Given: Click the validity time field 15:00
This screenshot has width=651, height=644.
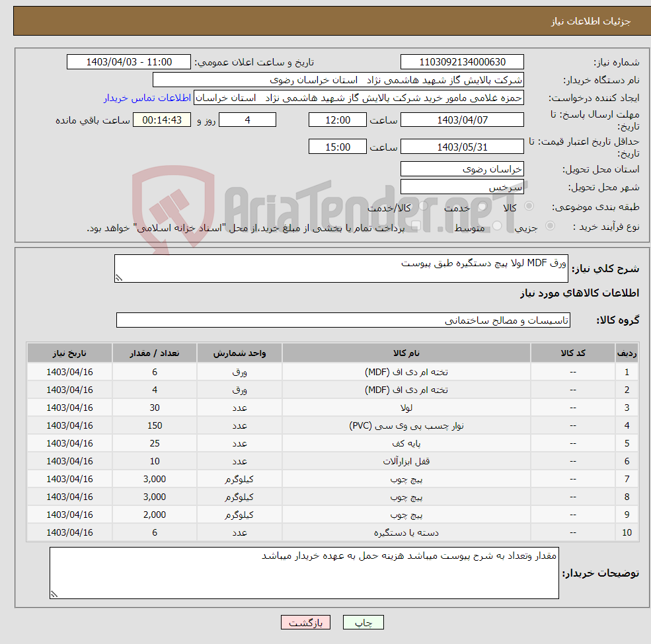Looking at the screenshot, I should click(x=338, y=147).
